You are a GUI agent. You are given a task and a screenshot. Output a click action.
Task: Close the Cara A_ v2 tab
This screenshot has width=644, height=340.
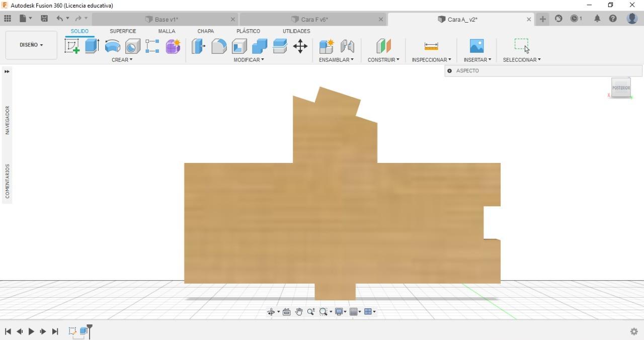529,19
